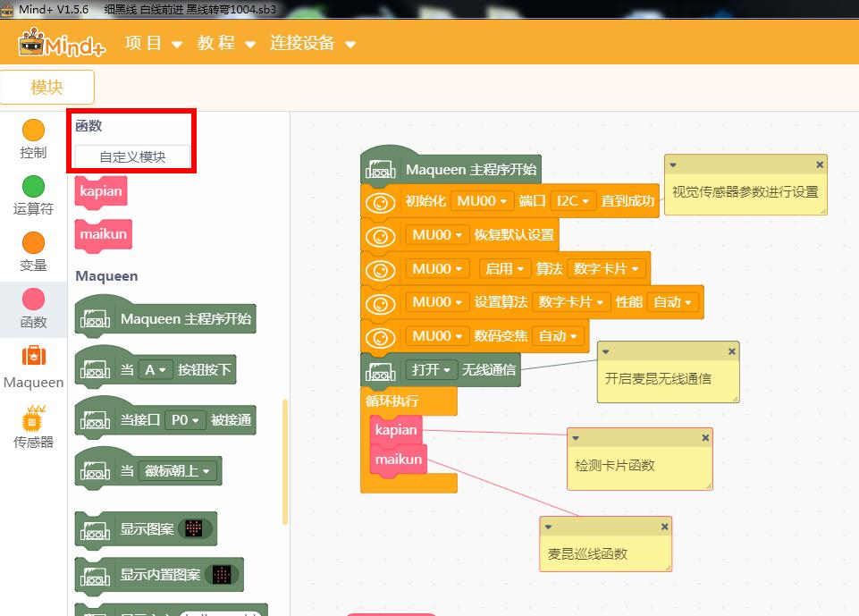
Task: Click robot icon on 当 A 按钮按下 block
Action: (x=95, y=370)
